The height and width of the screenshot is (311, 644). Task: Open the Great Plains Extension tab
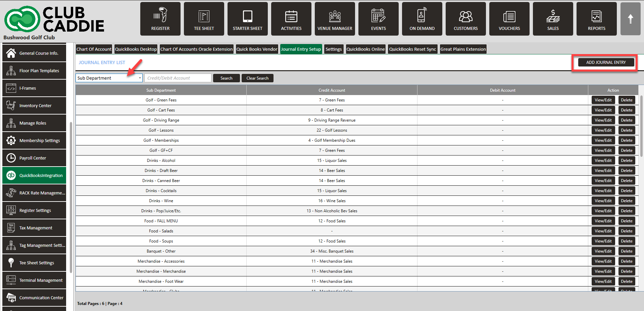tap(463, 49)
